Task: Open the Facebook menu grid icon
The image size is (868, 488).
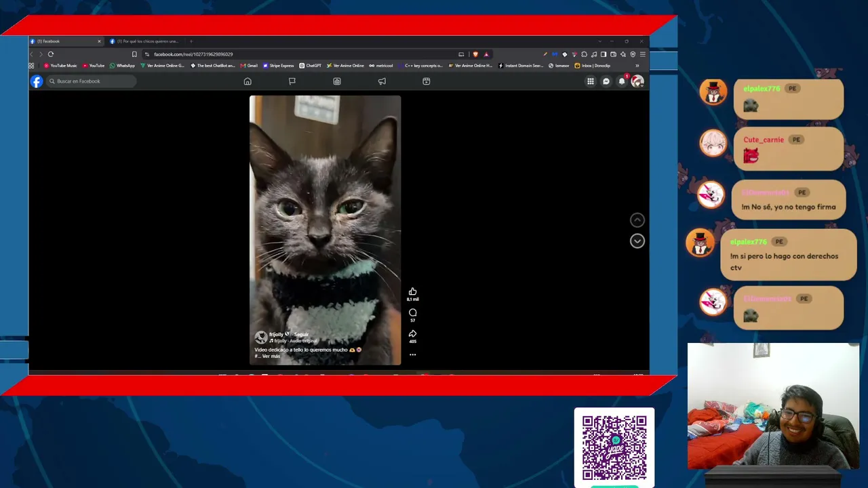Action: coord(591,81)
